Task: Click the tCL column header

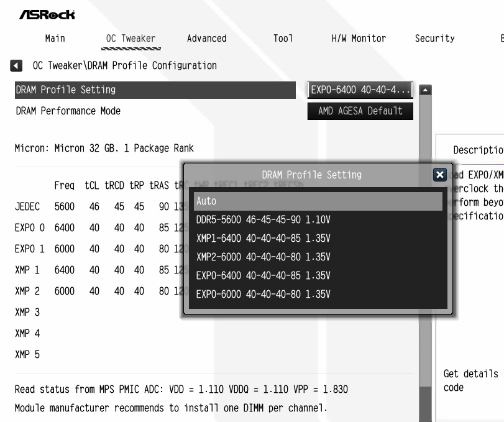Action: (91, 185)
